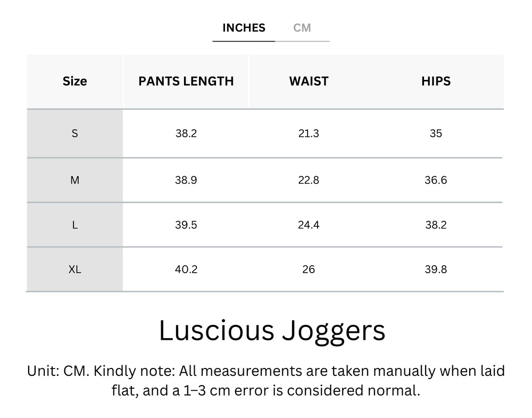Click the WAIST column header
Viewport: 532px width, 418px height.
point(309,81)
